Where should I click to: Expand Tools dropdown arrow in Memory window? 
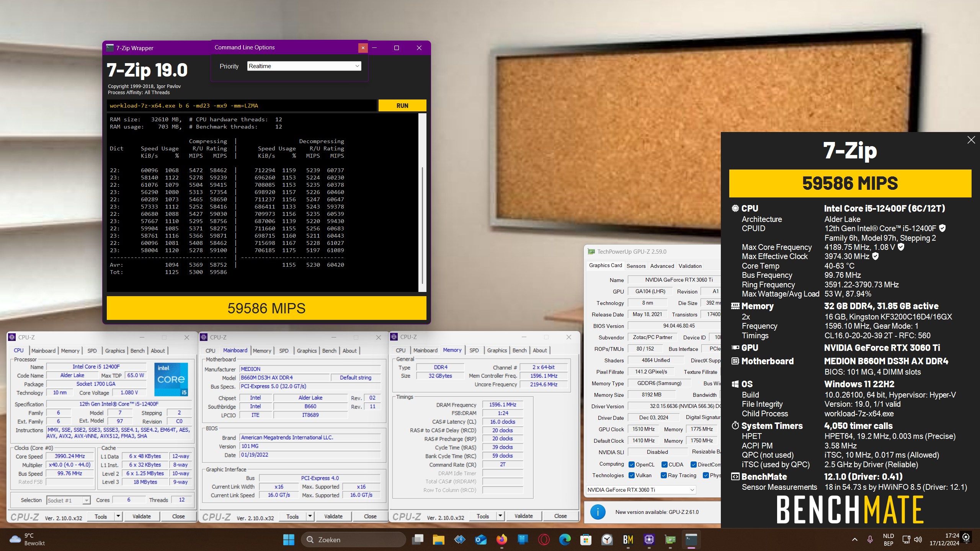coord(500,516)
